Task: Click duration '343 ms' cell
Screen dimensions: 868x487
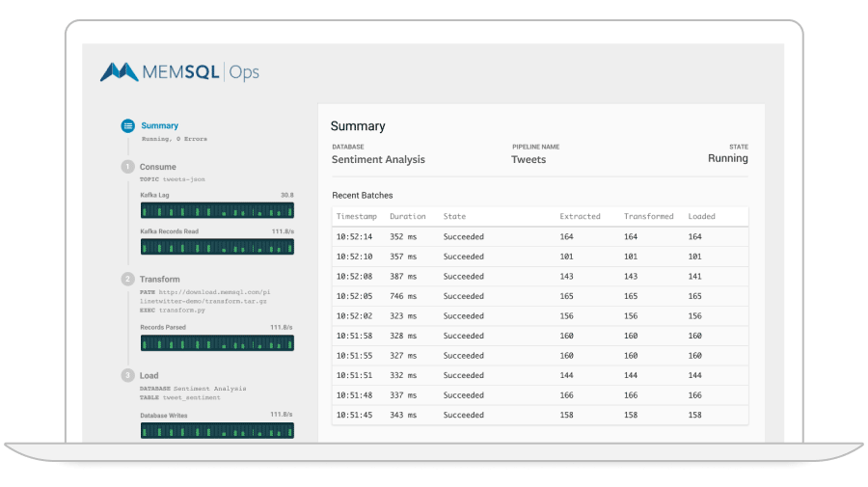Action: click(403, 415)
